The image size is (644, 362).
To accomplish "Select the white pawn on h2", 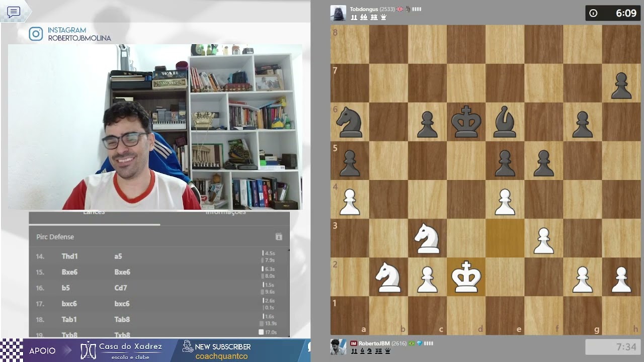I will (x=621, y=279).
